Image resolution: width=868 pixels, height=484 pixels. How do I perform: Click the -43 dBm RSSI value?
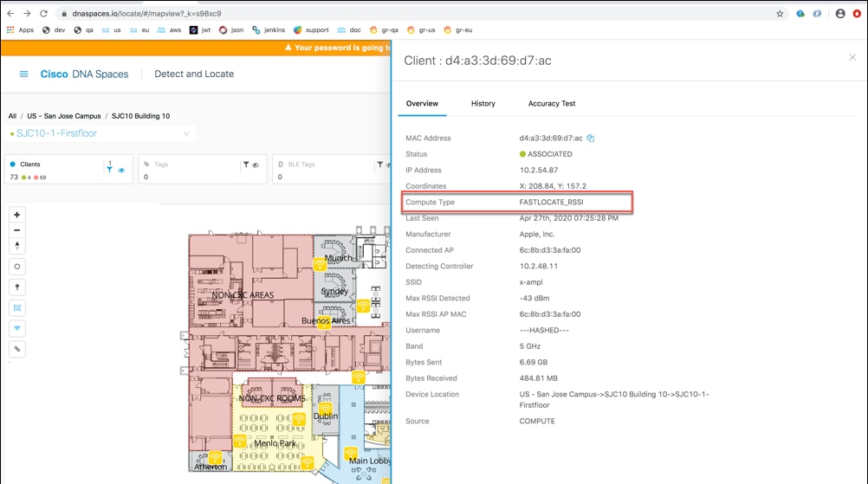pyautogui.click(x=534, y=299)
